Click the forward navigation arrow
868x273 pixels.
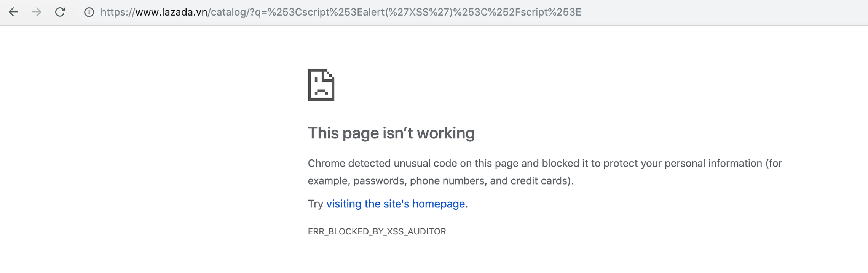(37, 12)
